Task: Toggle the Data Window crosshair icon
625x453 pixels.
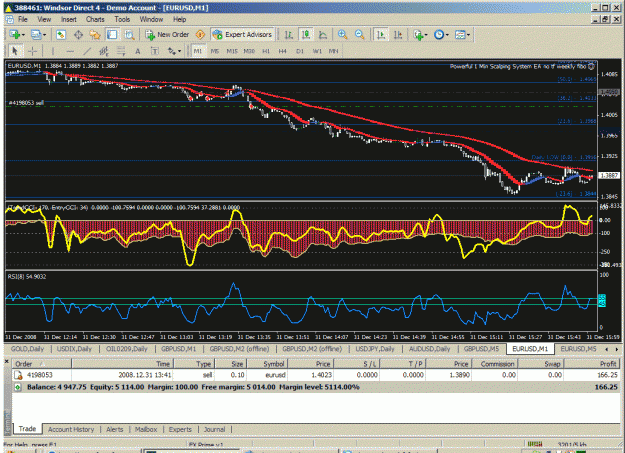Action: [x=78, y=35]
